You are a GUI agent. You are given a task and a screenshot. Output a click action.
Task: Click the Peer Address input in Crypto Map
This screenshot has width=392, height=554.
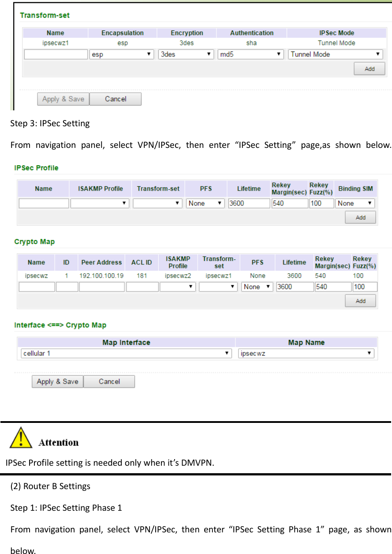[101, 286]
